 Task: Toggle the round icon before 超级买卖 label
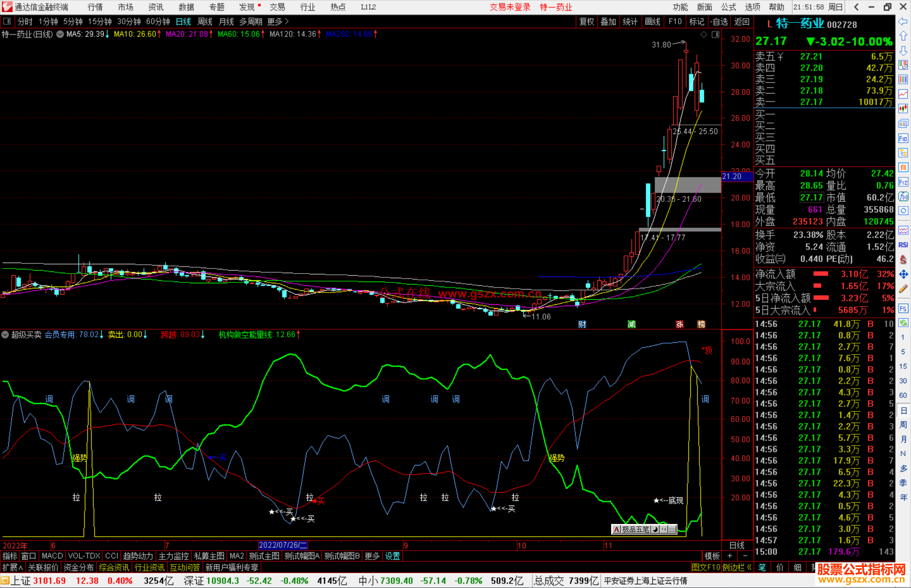coord(5,335)
